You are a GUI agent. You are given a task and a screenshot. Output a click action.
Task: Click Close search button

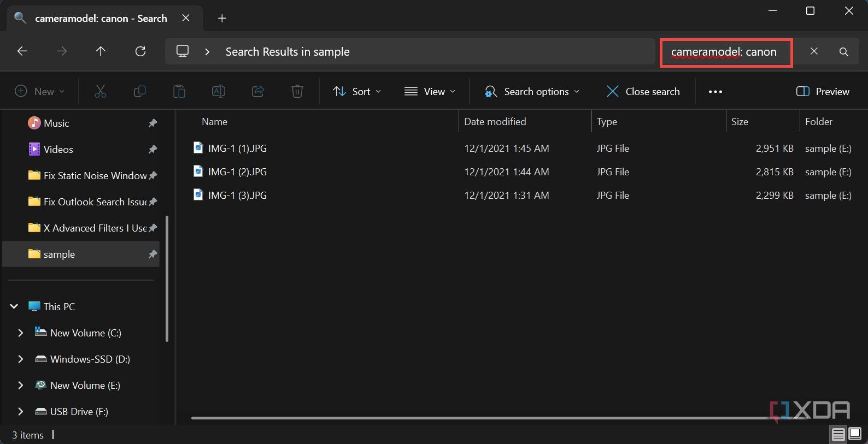click(643, 92)
